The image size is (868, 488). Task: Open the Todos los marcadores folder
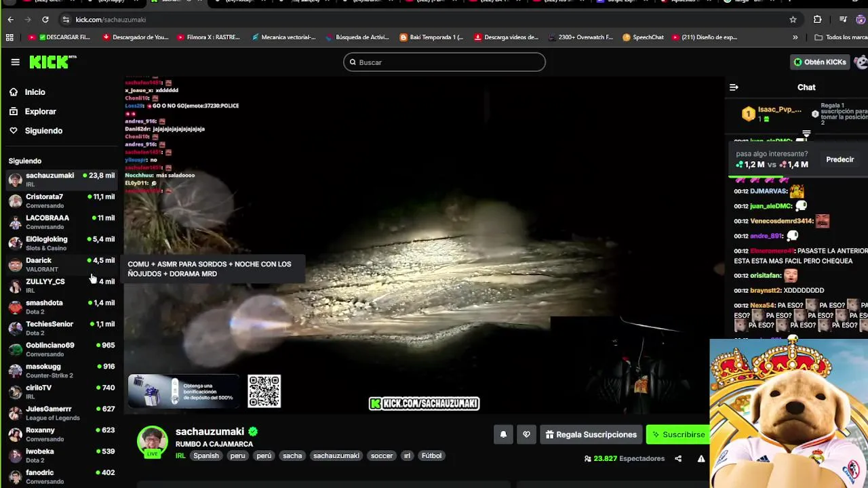(x=841, y=37)
